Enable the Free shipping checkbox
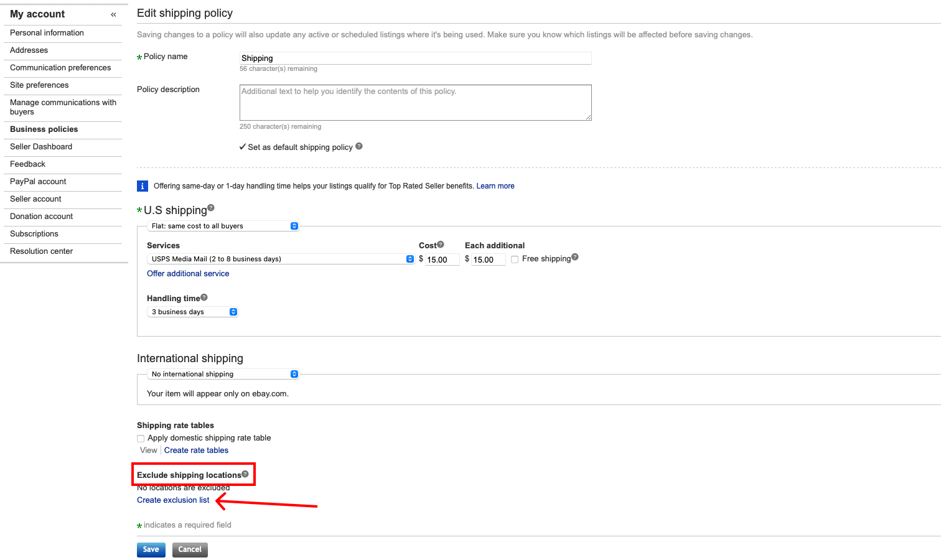Viewport: 941px width, 560px height. [515, 259]
